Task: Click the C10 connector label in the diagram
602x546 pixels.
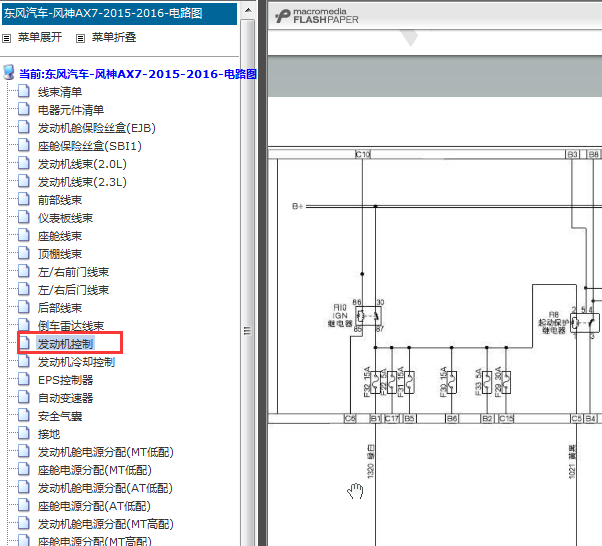Action: pyautogui.click(x=363, y=154)
